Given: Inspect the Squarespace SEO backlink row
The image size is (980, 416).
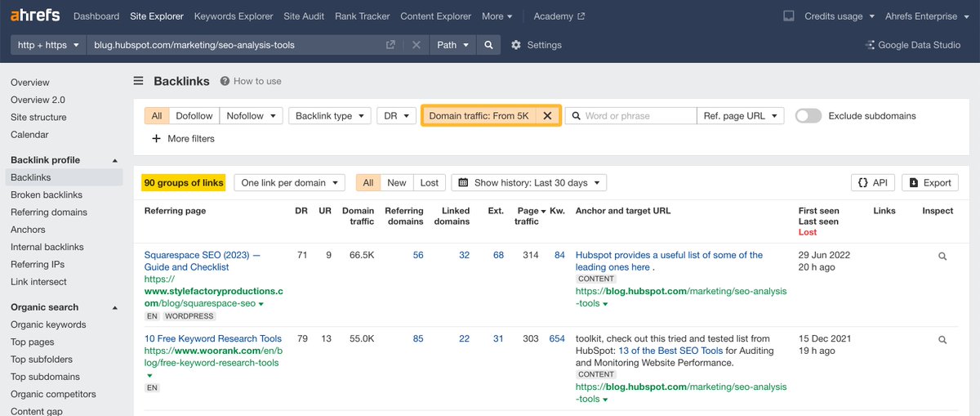Looking at the screenshot, I should [x=942, y=256].
